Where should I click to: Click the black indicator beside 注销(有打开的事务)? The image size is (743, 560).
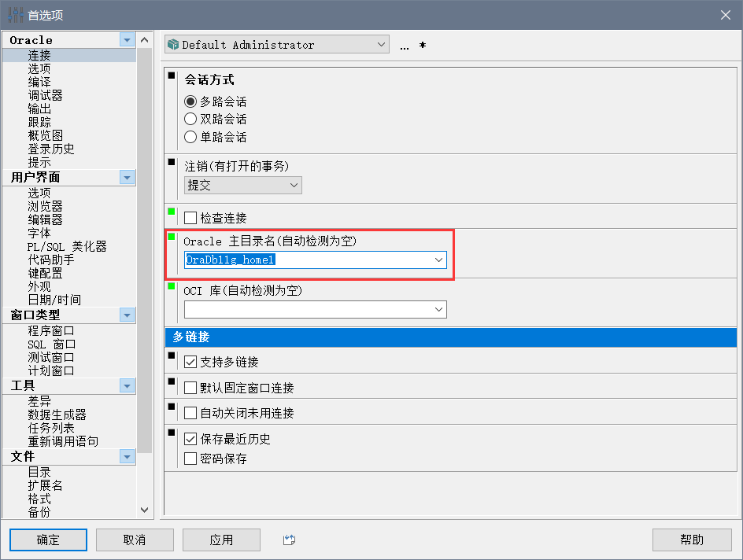[x=172, y=162]
